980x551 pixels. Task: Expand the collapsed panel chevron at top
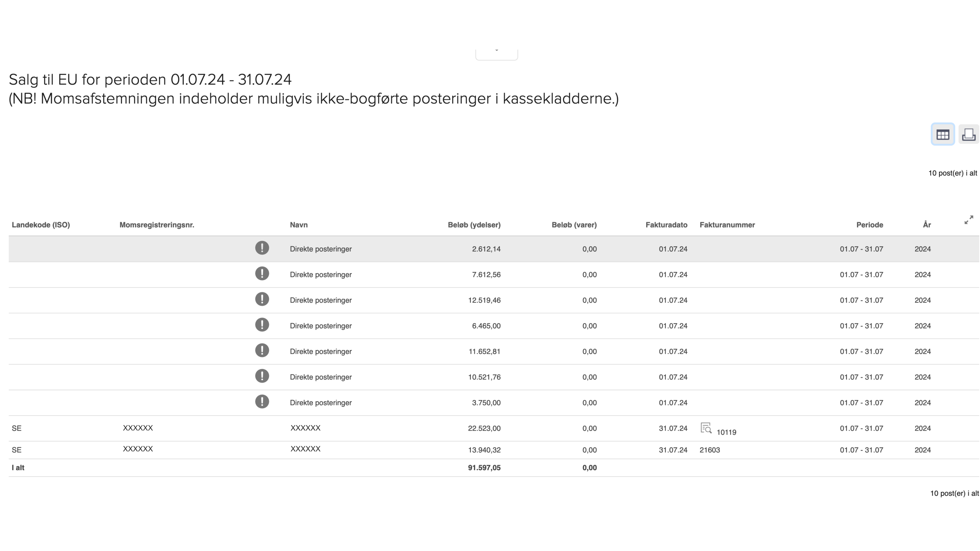[x=497, y=54]
